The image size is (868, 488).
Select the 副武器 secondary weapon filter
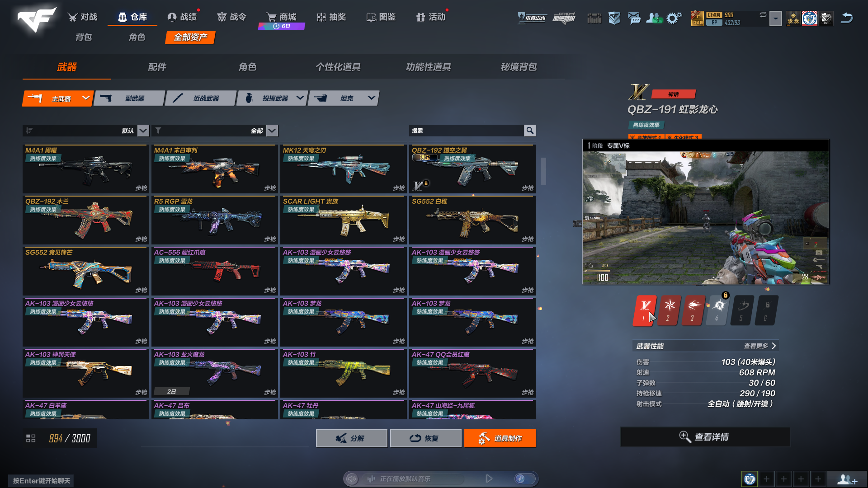pos(129,98)
